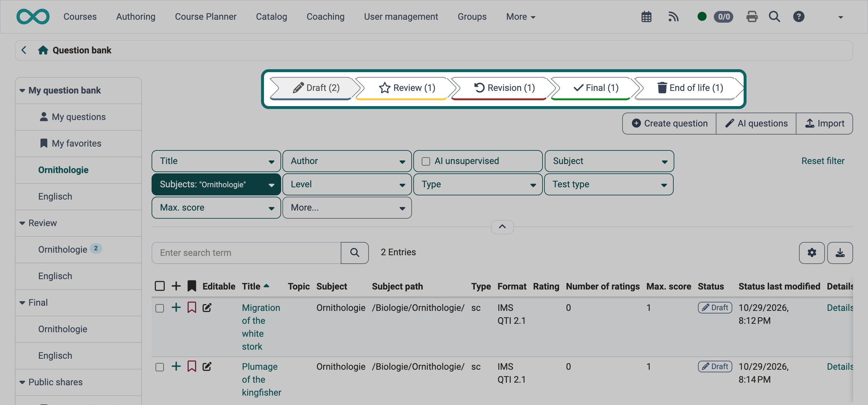Expand the More menu in navigation
Screen dimensions: 868x405
(520, 17)
